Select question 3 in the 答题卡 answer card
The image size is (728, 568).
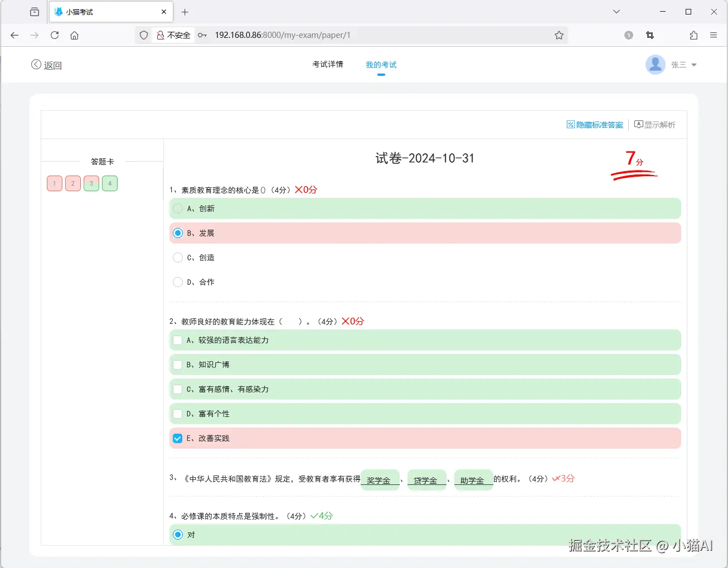(91, 183)
